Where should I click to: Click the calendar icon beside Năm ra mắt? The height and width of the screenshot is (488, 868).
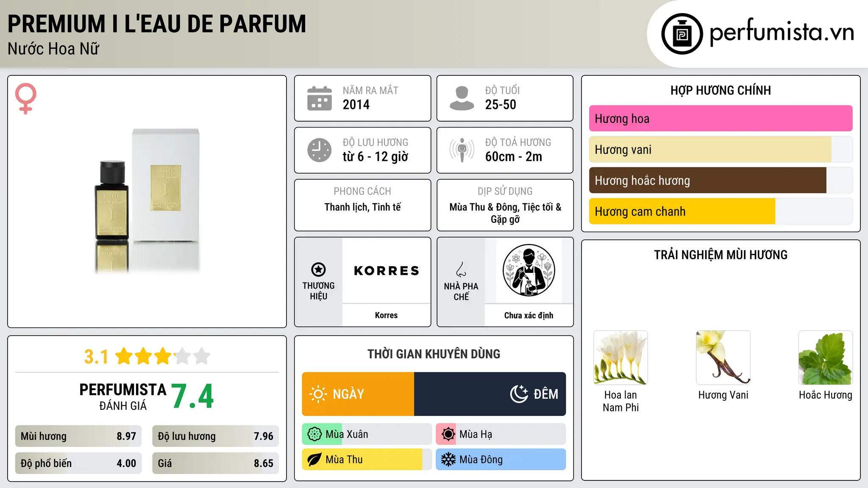tap(320, 98)
